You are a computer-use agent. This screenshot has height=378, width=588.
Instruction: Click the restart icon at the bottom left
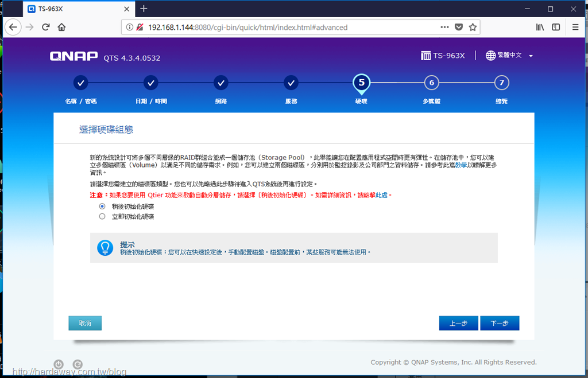coord(78,364)
